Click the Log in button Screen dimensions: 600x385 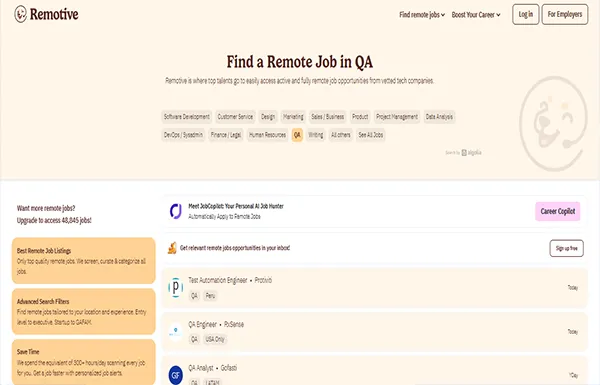click(x=526, y=15)
